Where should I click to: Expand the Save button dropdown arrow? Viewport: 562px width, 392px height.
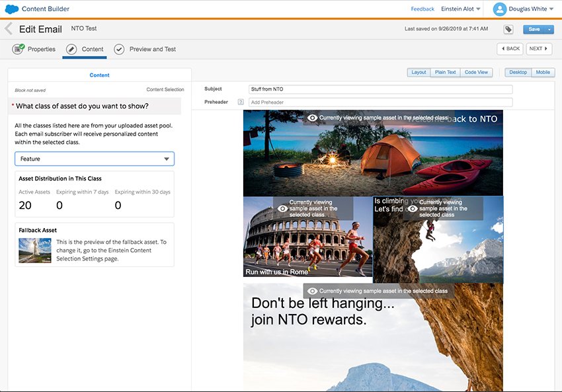point(551,30)
